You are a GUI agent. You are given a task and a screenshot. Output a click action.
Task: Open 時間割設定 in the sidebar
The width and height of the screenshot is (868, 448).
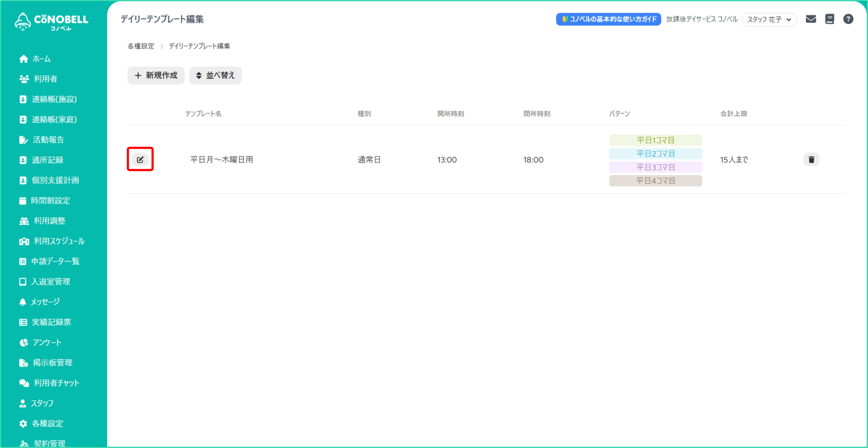pyautogui.click(x=50, y=201)
